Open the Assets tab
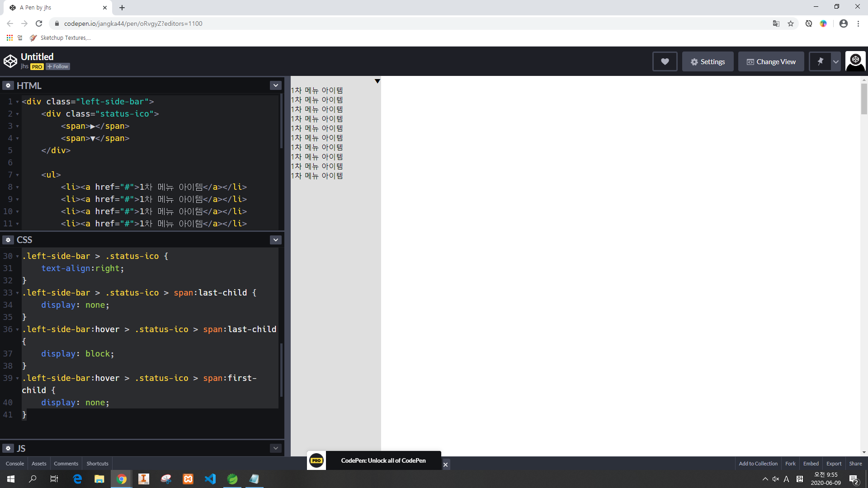This screenshot has width=868, height=488. tap(39, 464)
